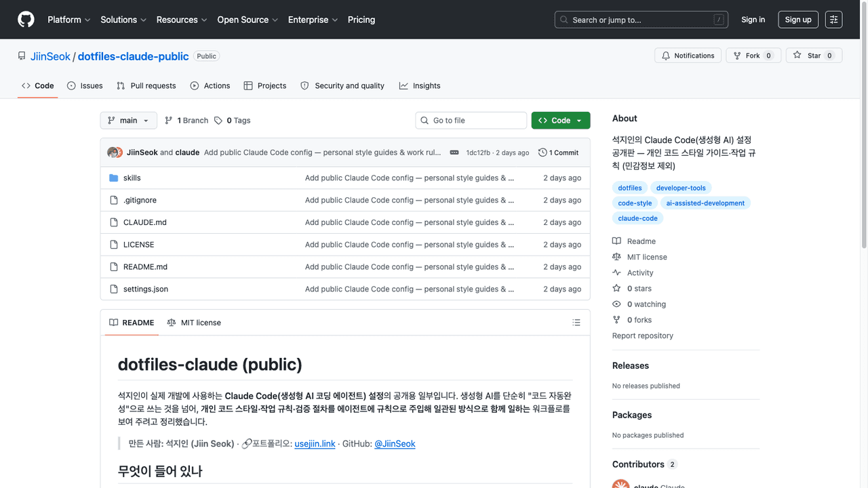This screenshot has height=488, width=868.
Task: Focus the Search or jump to field
Action: coord(642,20)
